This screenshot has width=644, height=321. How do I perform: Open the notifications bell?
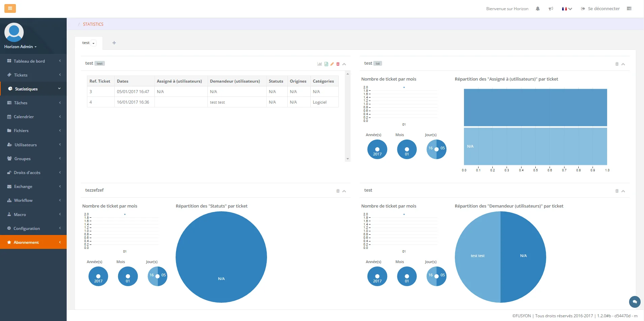(x=537, y=9)
